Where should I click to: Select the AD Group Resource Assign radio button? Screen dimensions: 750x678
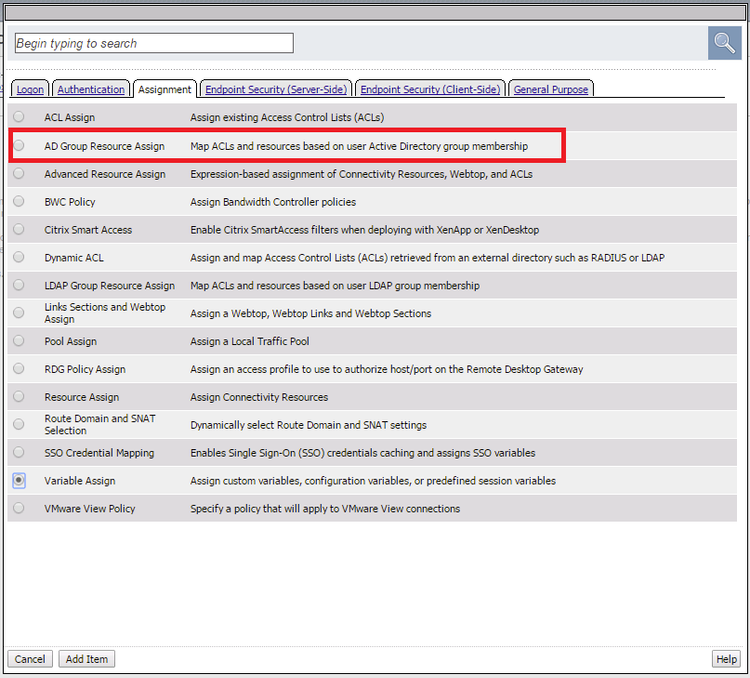tap(19, 146)
